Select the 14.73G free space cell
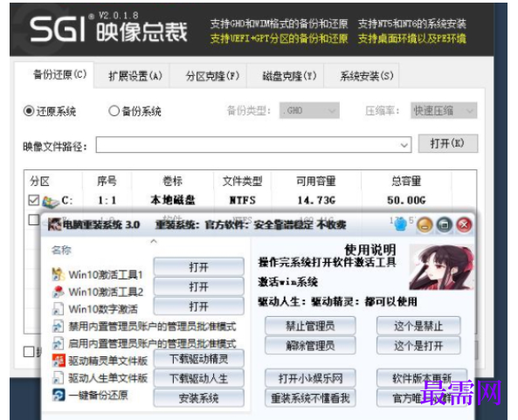Screen dimensions: 518x420 click(316, 200)
